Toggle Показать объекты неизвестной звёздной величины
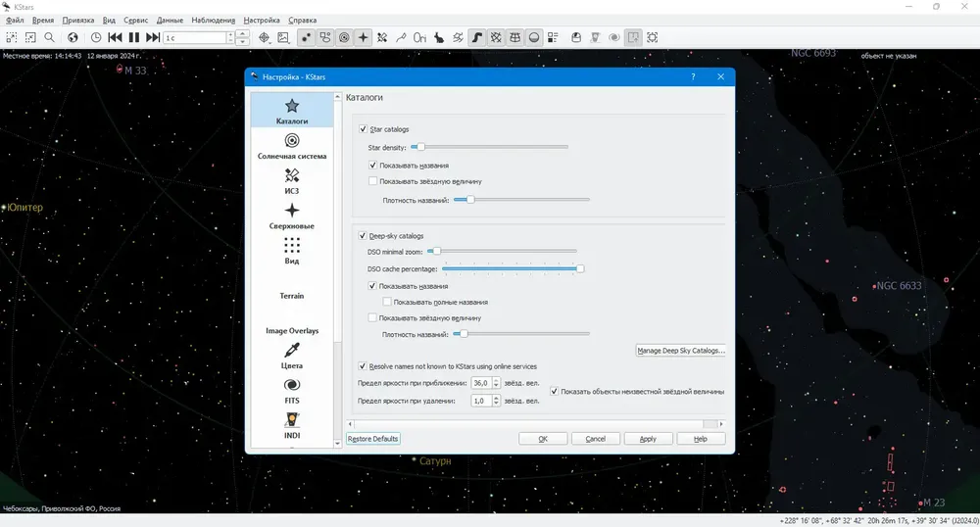This screenshot has width=980, height=527. click(x=555, y=392)
